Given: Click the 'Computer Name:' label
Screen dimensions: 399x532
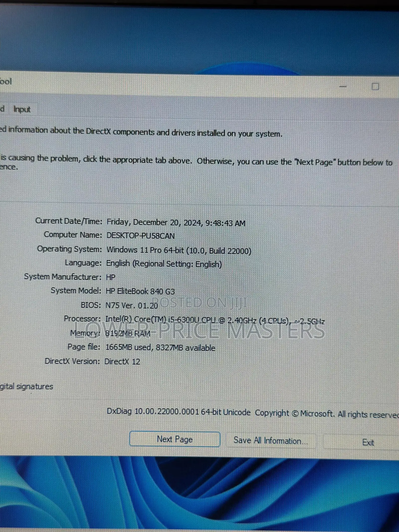Looking at the screenshot, I should (73, 235).
